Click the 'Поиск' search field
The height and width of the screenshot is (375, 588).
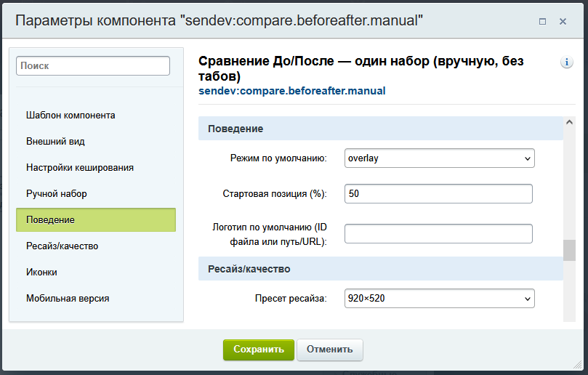point(93,65)
